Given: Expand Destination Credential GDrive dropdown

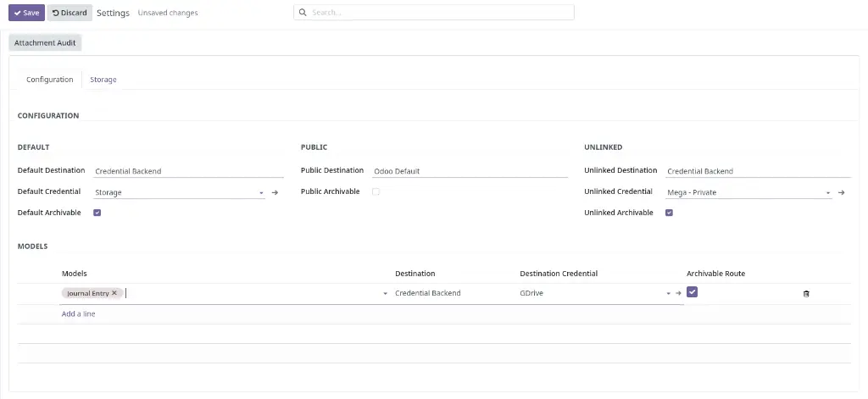Looking at the screenshot, I should (x=668, y=294).
